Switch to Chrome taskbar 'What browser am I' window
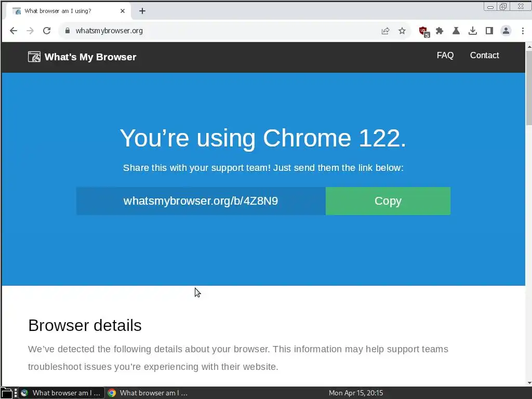The height and width of the screenshot is (399, 532). [x=148, y=393]
